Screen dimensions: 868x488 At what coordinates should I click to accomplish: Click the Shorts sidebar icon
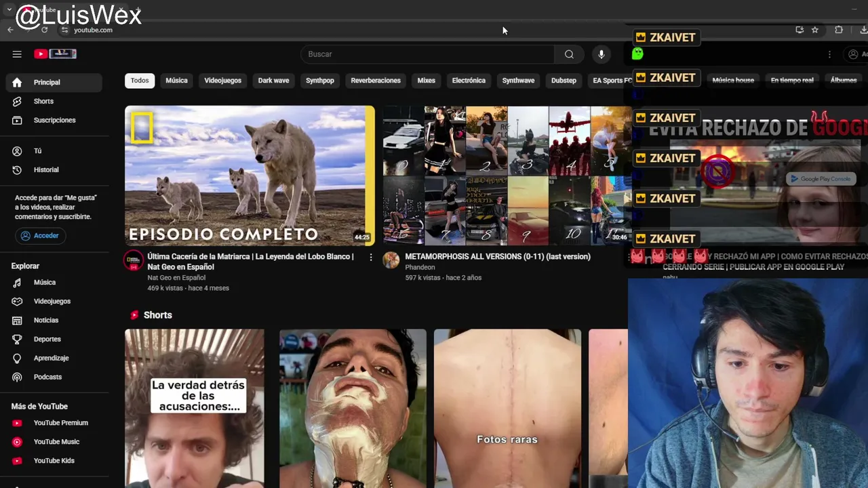[x=18, y=101]
